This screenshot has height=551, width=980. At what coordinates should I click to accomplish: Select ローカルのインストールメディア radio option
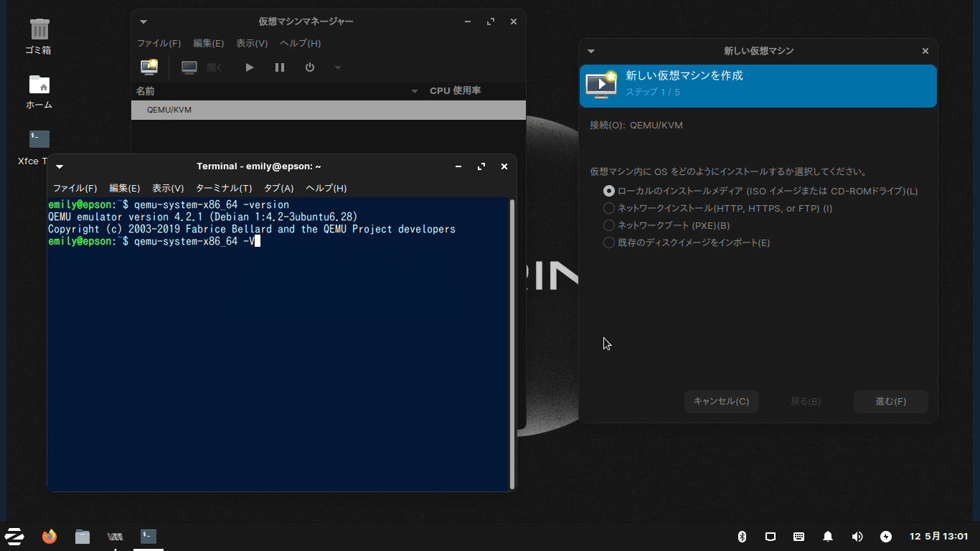(x=609, y=191)
